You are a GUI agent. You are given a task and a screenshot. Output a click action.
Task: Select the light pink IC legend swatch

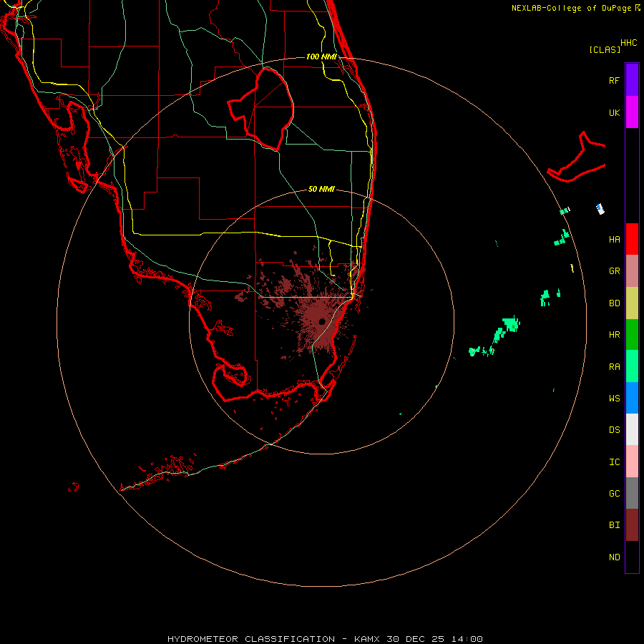[632, 462]
